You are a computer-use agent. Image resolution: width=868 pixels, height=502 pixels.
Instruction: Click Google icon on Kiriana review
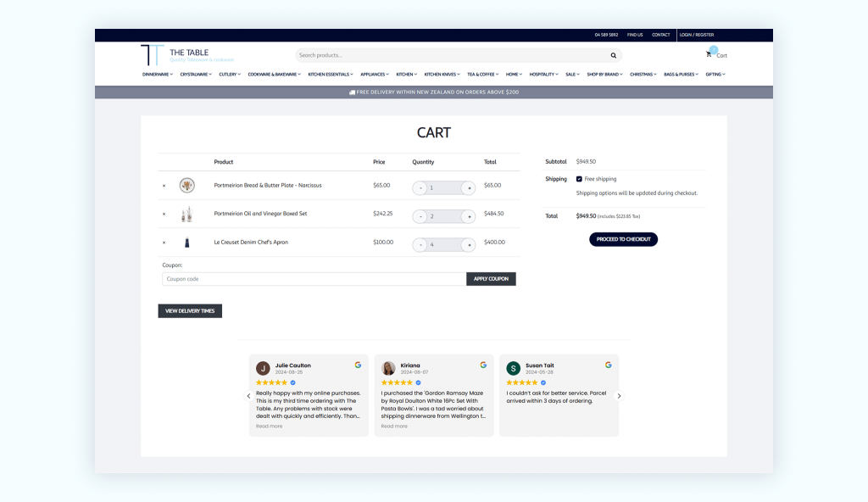coord(483,365)
